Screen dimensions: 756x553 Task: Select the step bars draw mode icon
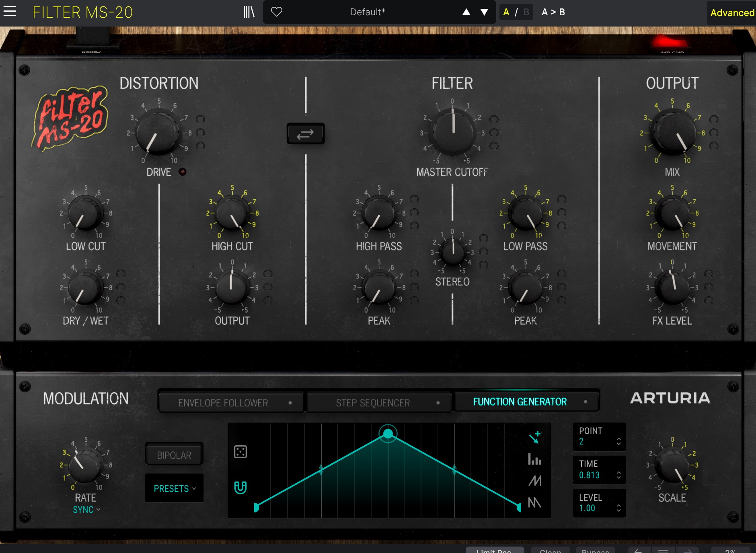535,459
